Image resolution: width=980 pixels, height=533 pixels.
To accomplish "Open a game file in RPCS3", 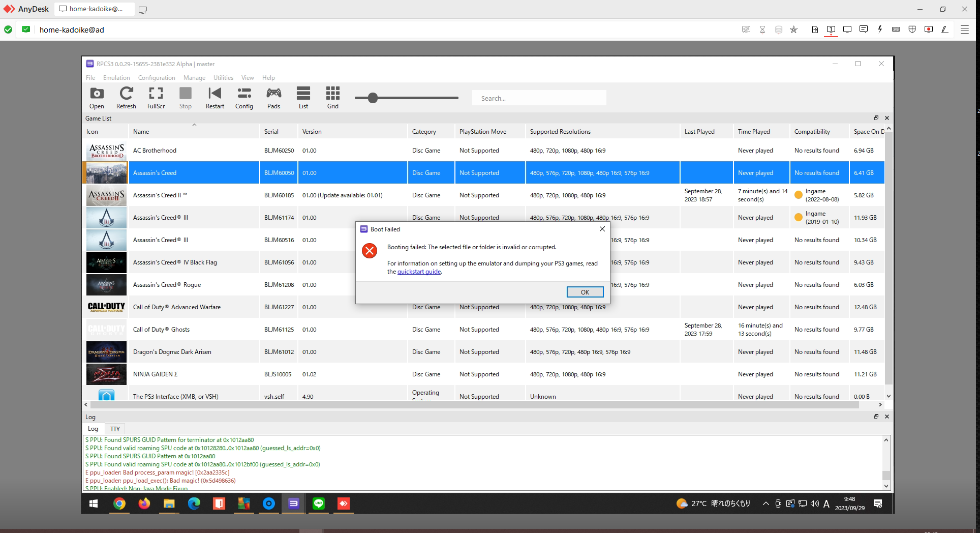I will pyautogui.click(x=96, y=98).
